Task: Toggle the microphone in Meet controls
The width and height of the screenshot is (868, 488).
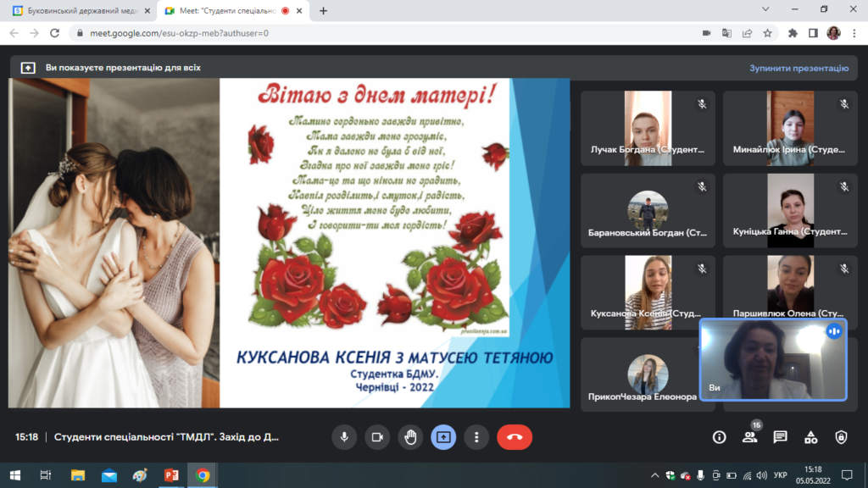Action: click(344, 437)
